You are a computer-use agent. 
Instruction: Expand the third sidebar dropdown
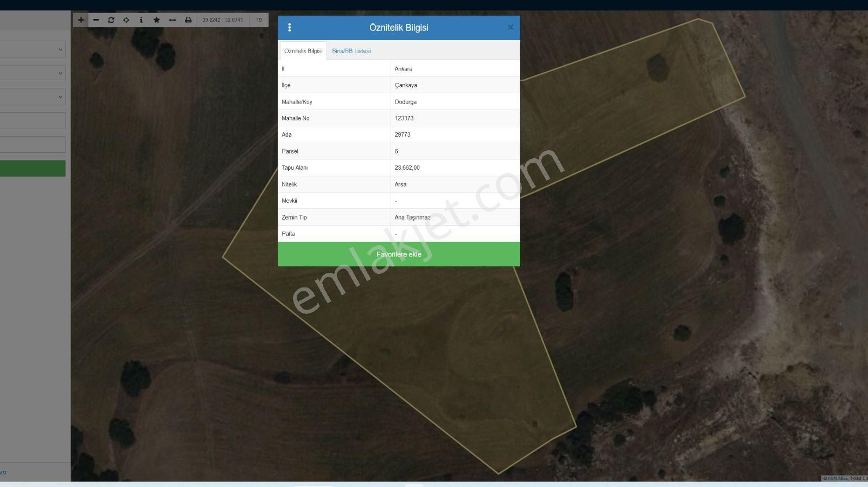click(x=33, y=97)
